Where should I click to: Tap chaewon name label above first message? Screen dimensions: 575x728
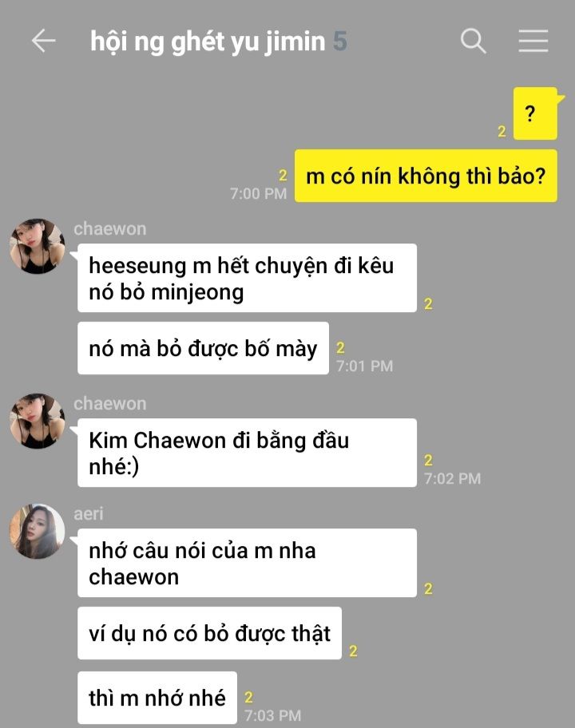pos(110,229)
